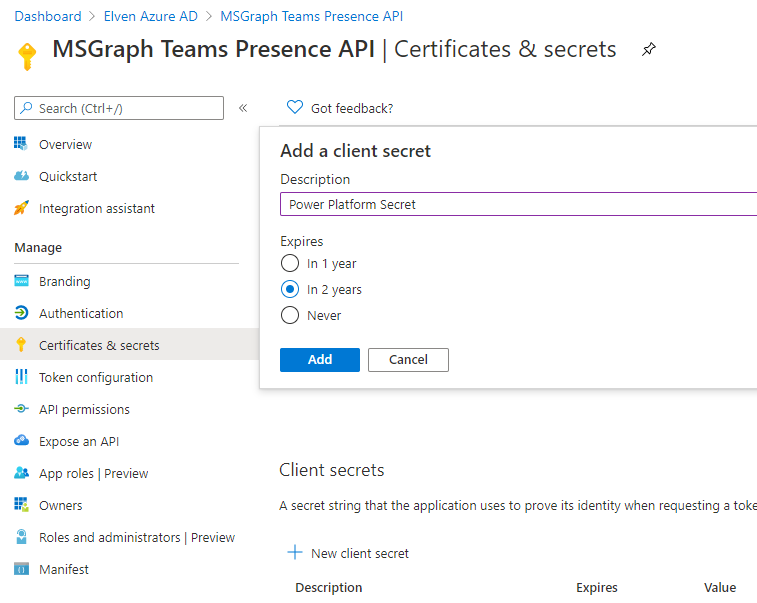Viewport: 757px width, 603px height.
Task: Click the pin icon beside the page title
Action: click(648, 49)
